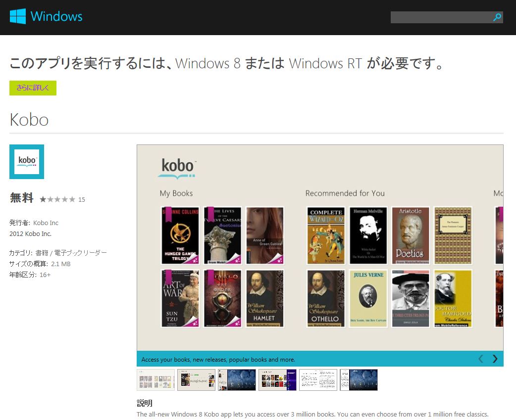Click the Doctor Marigold book cover
Image resolution: width=516 pixels, height=420 pixels.
click(453, 298)
